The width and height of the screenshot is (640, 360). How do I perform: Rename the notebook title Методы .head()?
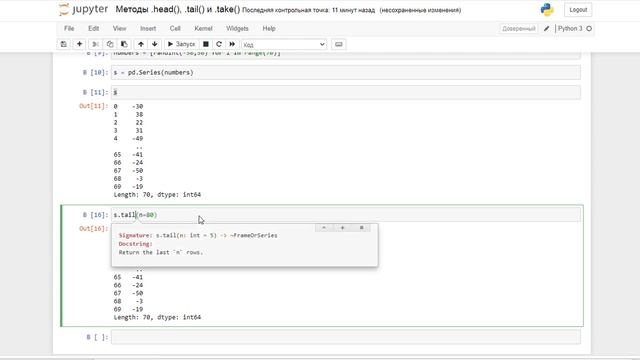tap(178, 9)
